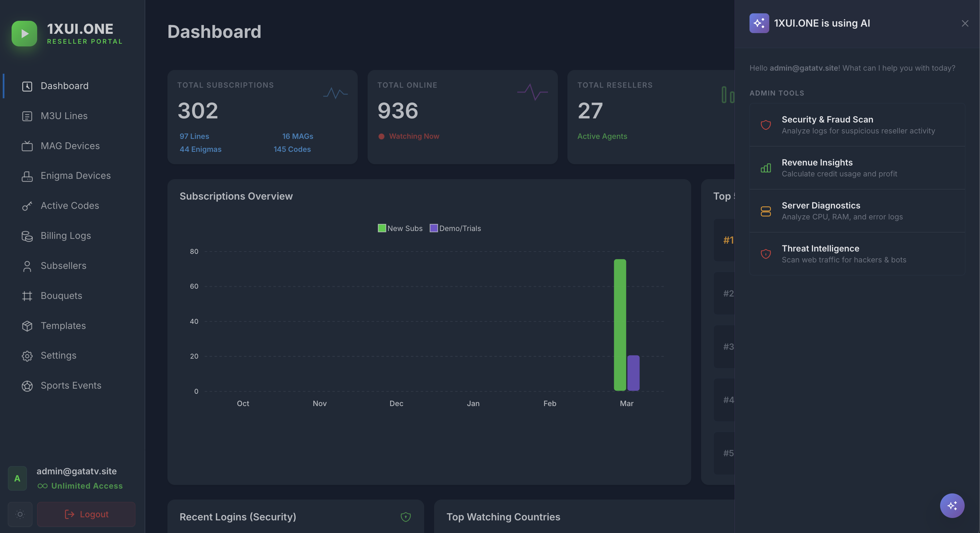Click the floating AI sparkle button

click(x=952, y=506)
